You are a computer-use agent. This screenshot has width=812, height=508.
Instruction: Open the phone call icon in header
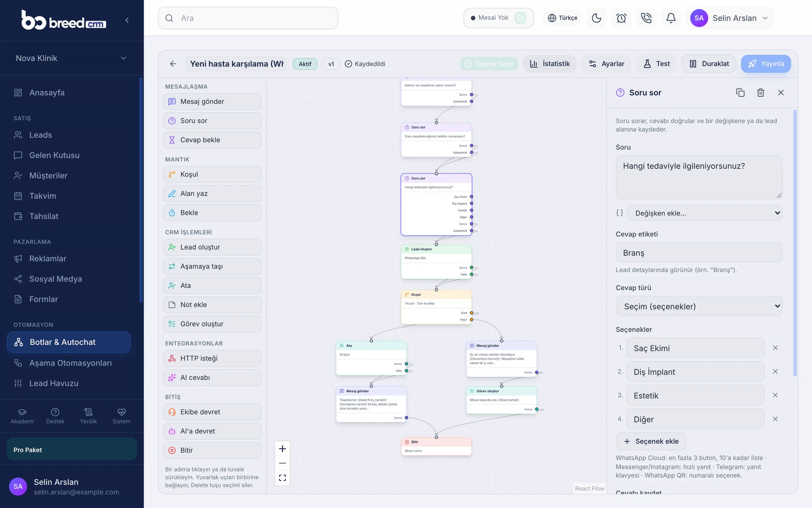(646, 18)
